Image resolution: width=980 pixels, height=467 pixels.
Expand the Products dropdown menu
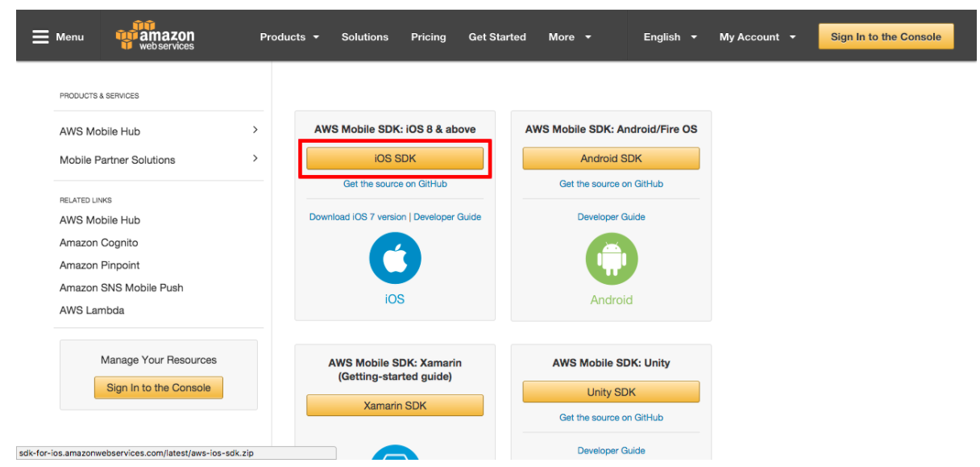pos(289,37)
